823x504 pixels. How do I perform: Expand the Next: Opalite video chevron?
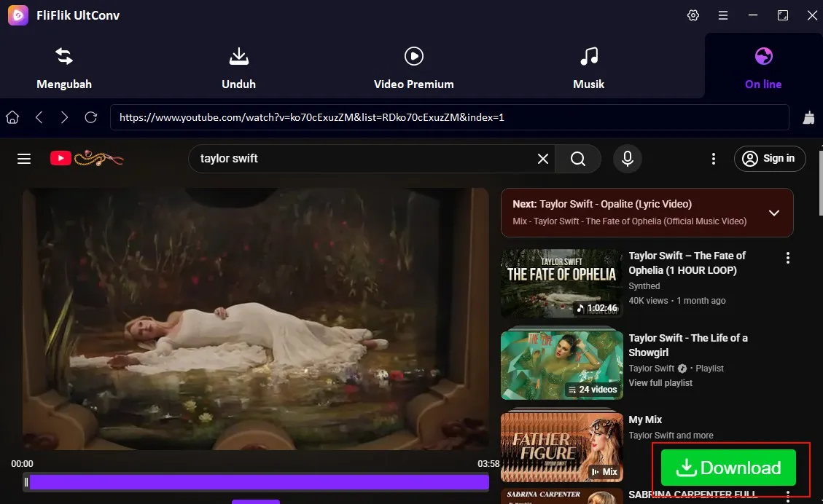tap(773, 213)
